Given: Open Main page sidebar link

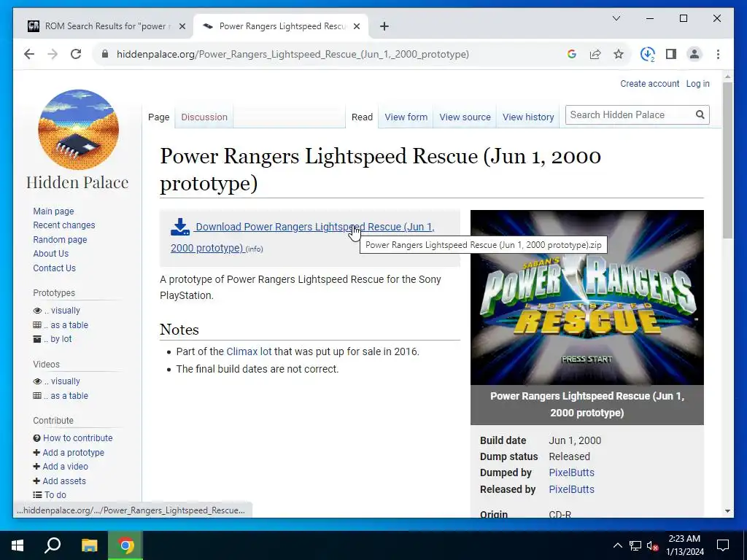Looking at the screenshot, I should (53, 211).
